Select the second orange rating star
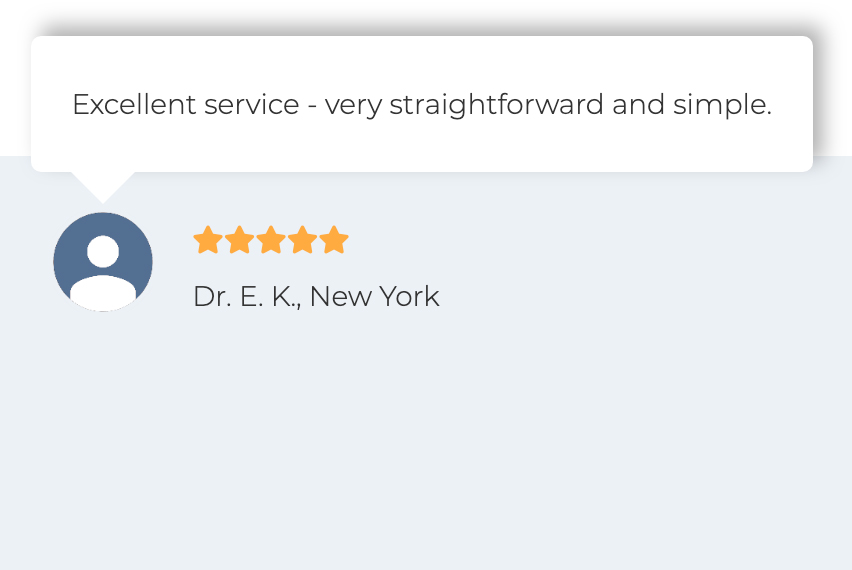Screen dimensions: 852x570 (x=240, y=240)
